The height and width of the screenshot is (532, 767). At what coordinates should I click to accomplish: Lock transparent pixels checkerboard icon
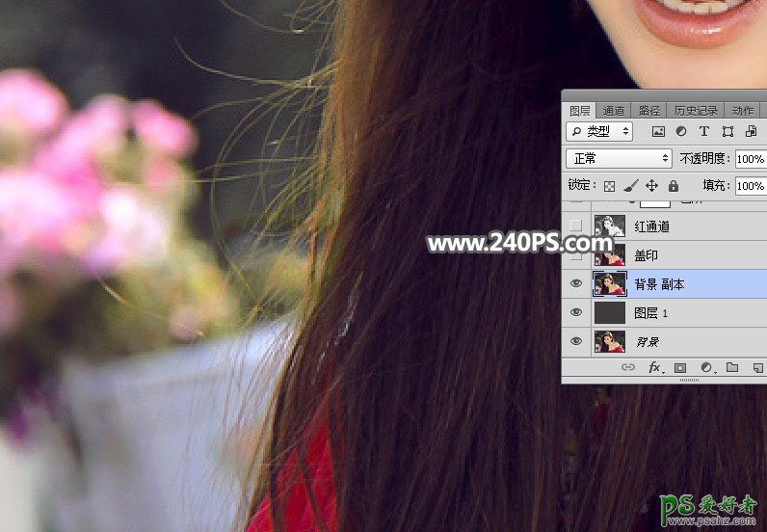[609, 186]
